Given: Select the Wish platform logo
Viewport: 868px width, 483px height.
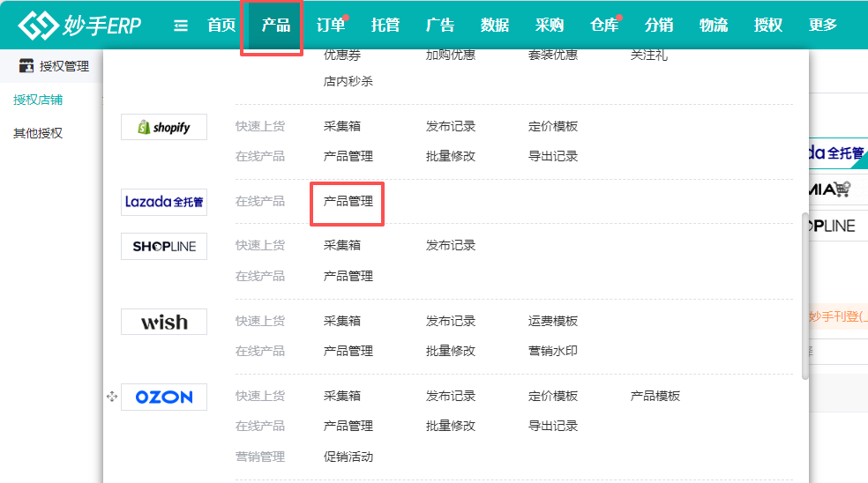Looking at the screenshot, I should pos(164,322).
